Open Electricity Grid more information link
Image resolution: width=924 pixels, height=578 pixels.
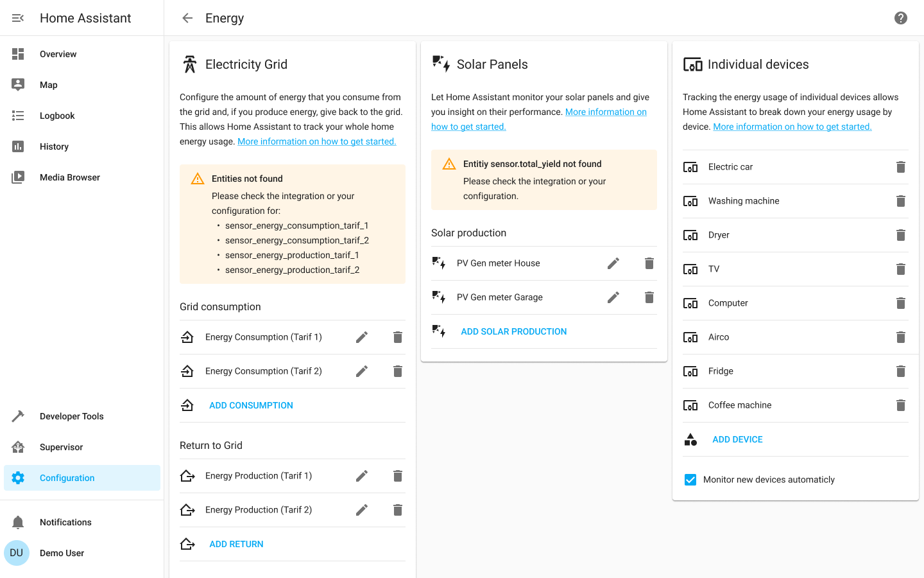tap(316, 141)
